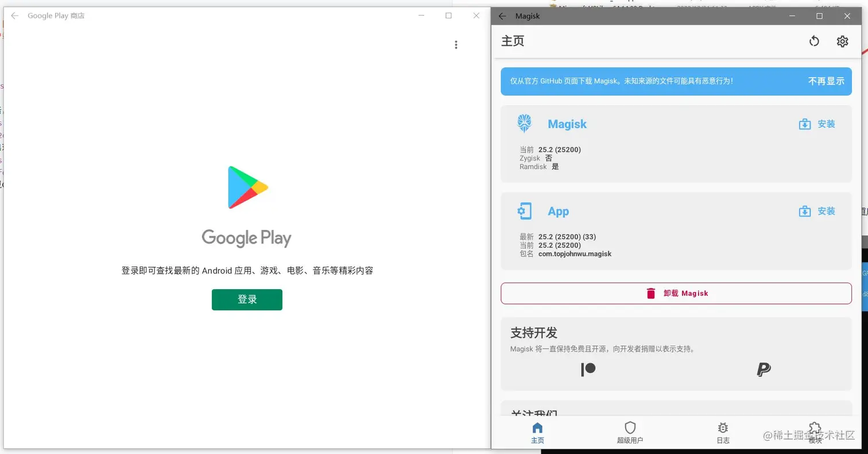This screenshot has height=454, width=868.
Task: Click the Magisk mask logo icon
Action: (524, 124)
